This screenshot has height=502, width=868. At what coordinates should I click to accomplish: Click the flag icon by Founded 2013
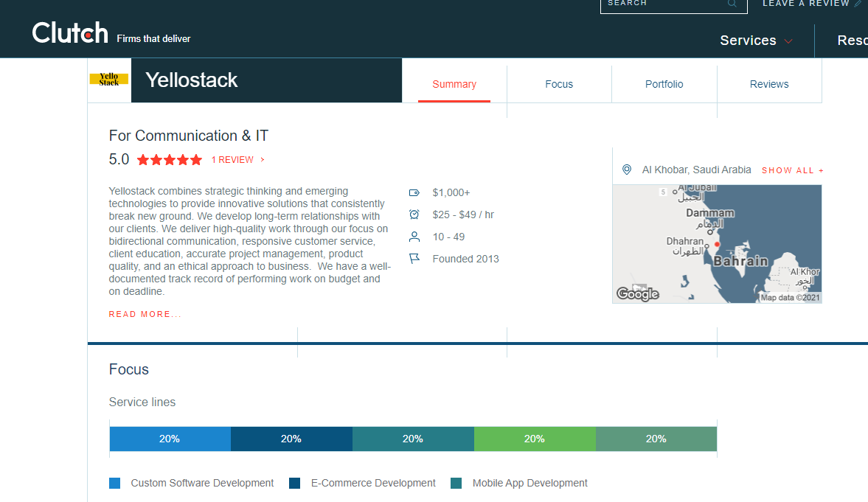(414, 259)
